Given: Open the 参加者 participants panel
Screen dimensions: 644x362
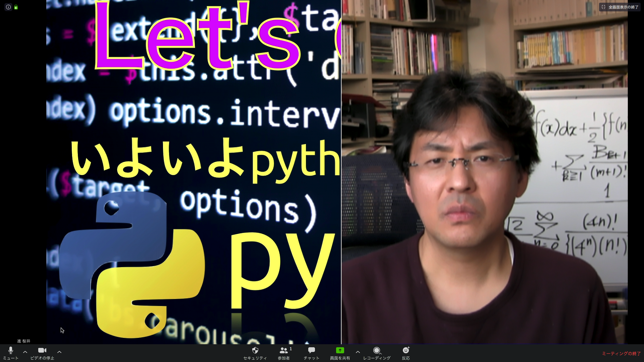Looking at the screenshot, I should 284,353.
